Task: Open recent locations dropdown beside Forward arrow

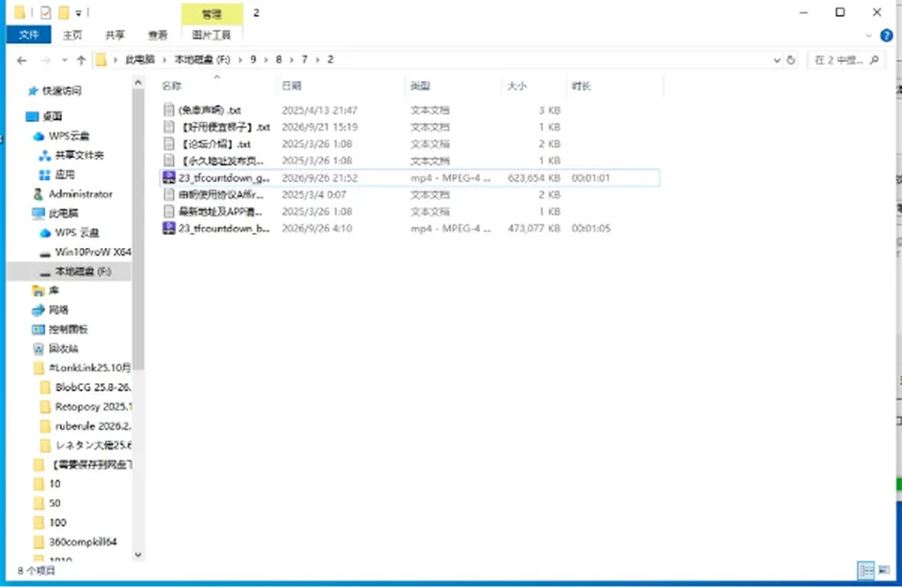Action: click(65, 60)
